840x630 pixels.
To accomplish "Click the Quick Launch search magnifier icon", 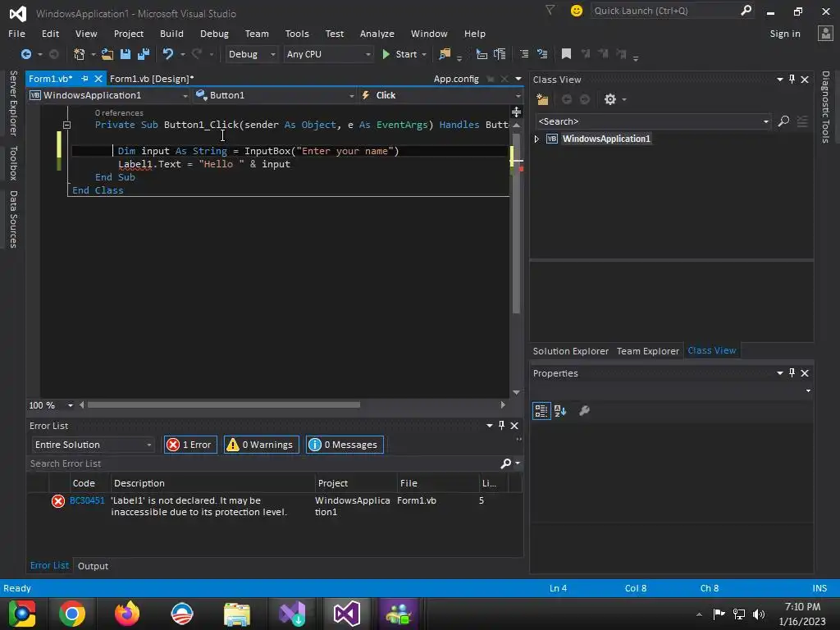I will tap(746, 10).
